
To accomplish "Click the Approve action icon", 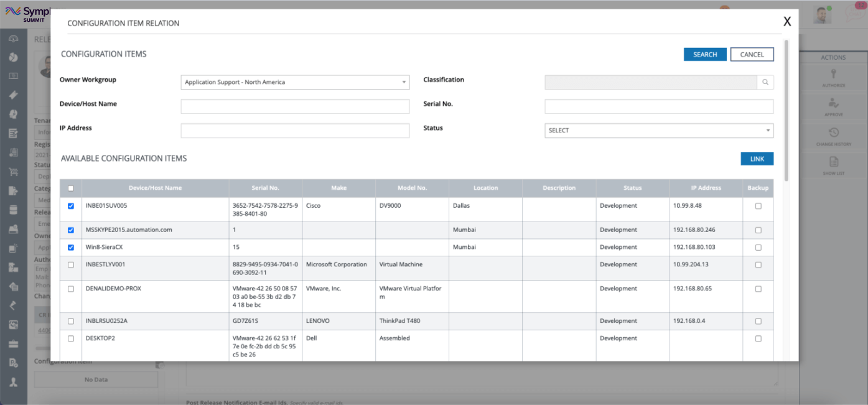I will (833, 103).
